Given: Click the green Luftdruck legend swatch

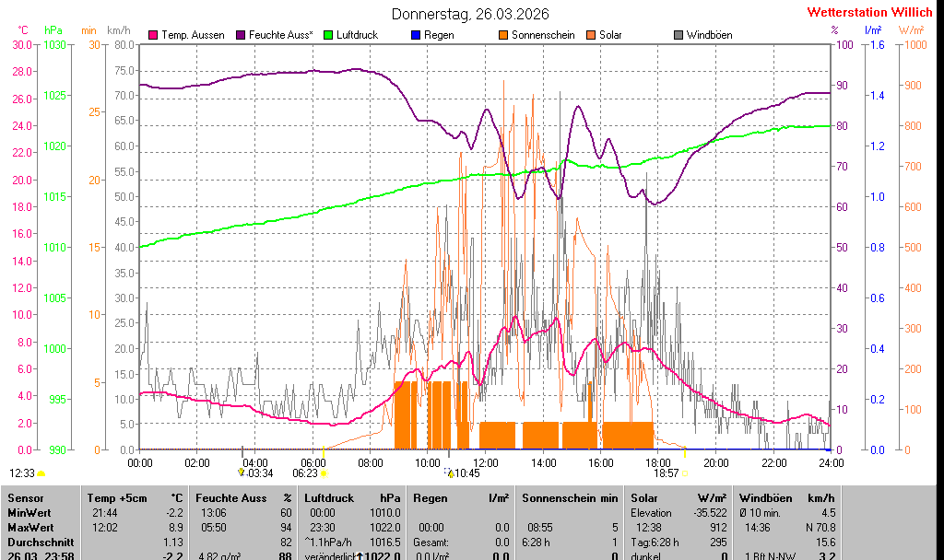Looking at the screenshot, I should pyautogui.click(x=329, y=35).
